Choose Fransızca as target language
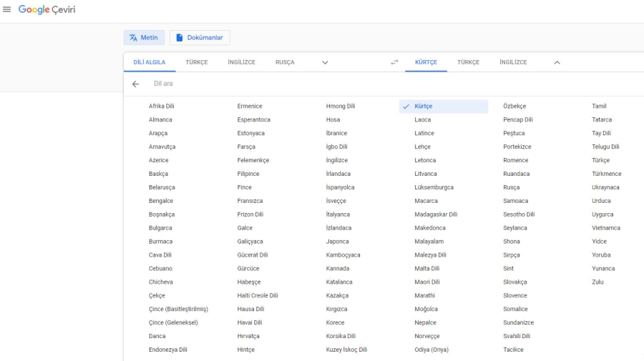 coord(250,201)
